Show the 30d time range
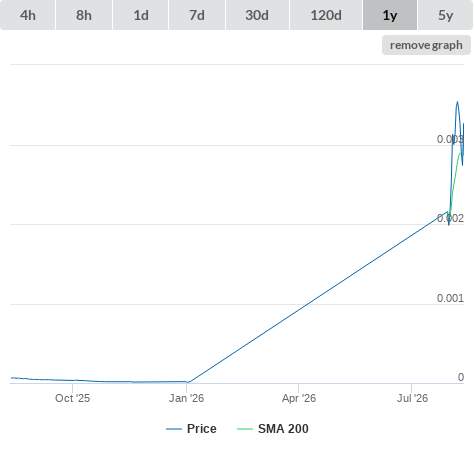The width and height of the screenshot is (474, 455). point(257,15)
